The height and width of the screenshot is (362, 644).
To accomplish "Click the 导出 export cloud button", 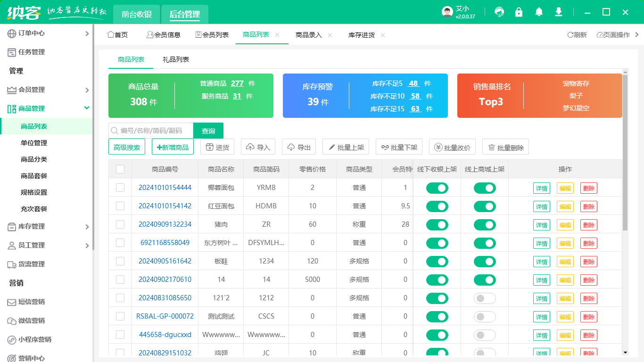I will (299, 147).
